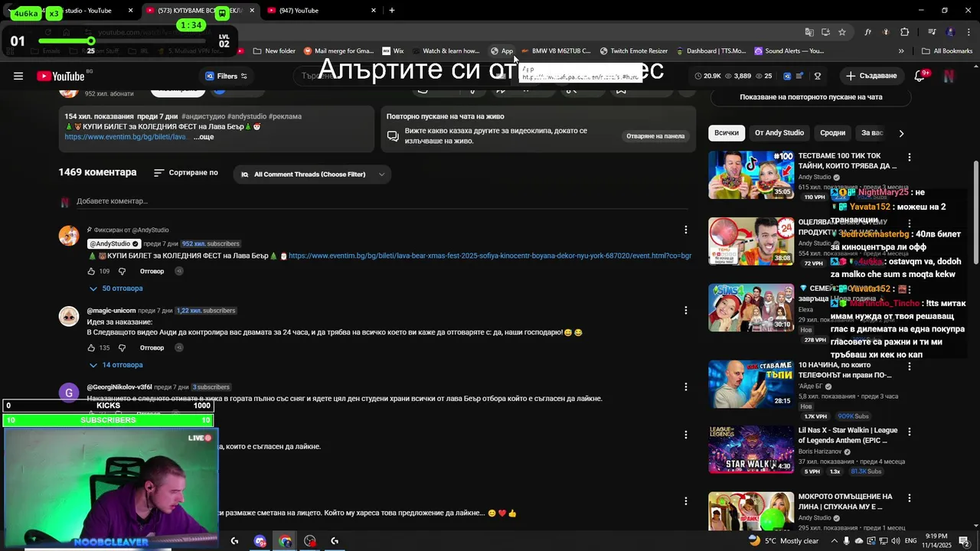980x551 pixels.
Task: Open the new browser tab button
Action: [392, 11]
